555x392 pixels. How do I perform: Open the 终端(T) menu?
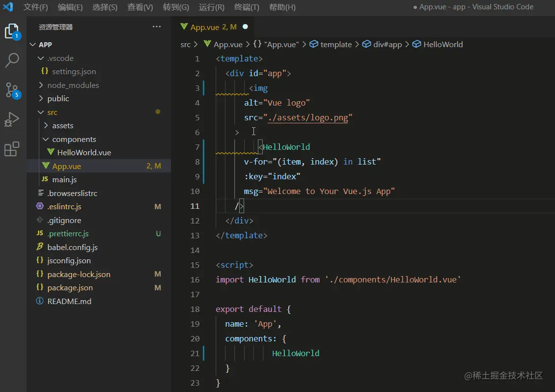click(x=247, y=7)
